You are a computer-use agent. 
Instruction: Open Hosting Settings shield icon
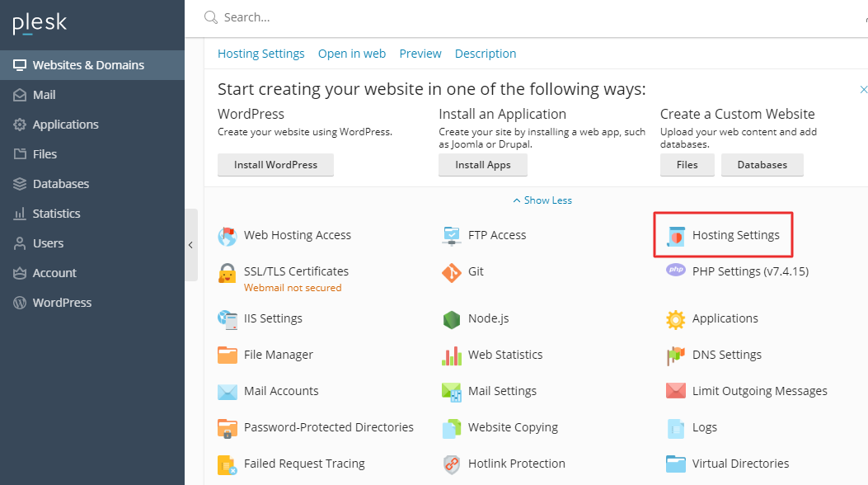[x=675, y=236]
